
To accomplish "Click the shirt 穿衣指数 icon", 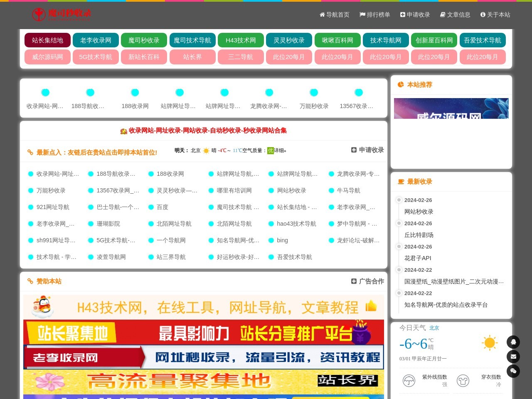I will [x=463, y=380].
